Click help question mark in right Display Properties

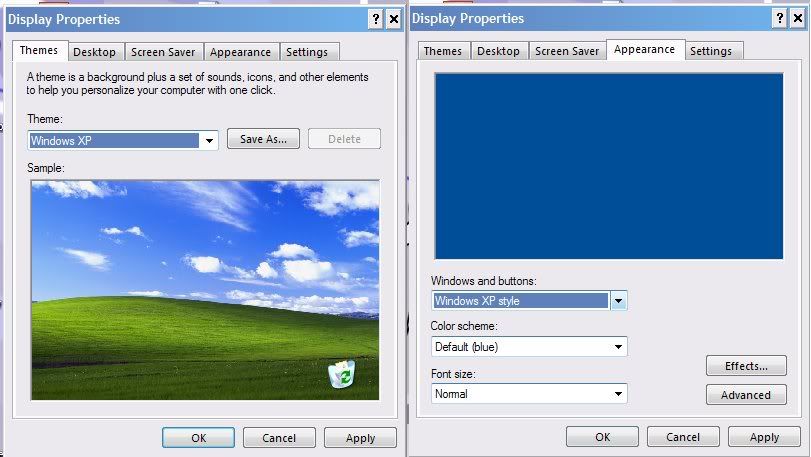(780, 19)
